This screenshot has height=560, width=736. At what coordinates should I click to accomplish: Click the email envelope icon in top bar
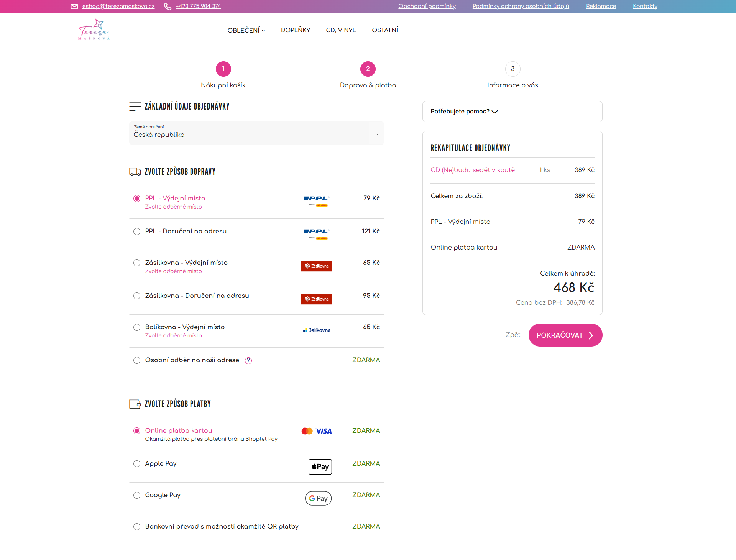click(74, 7)
